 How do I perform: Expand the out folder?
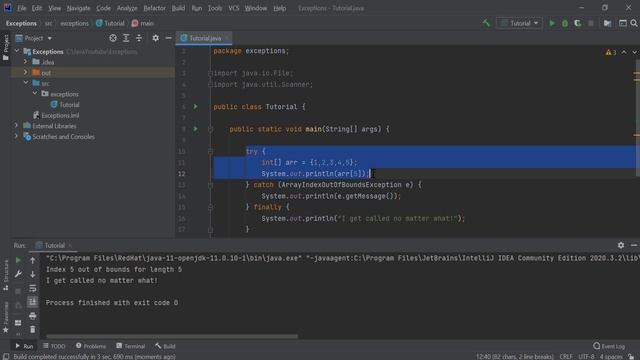click(25, 73)
